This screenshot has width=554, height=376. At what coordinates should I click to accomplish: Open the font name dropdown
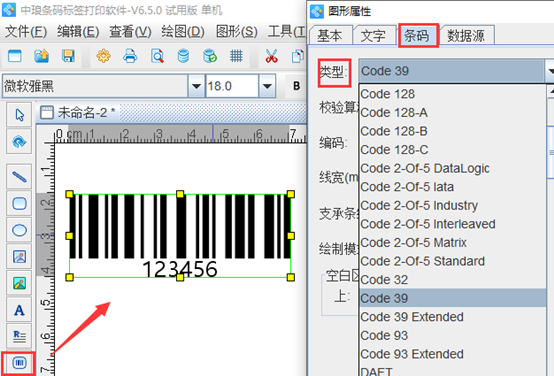pos(196,86)
